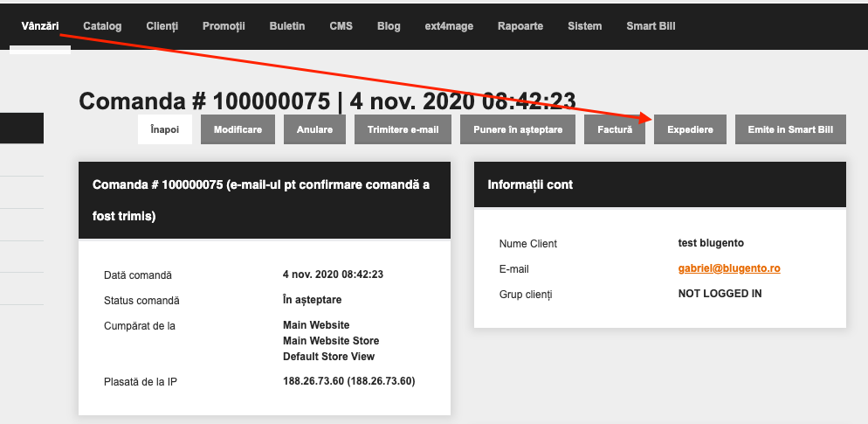
Task: Click the Nume Client label
Action: pos(528,244)
